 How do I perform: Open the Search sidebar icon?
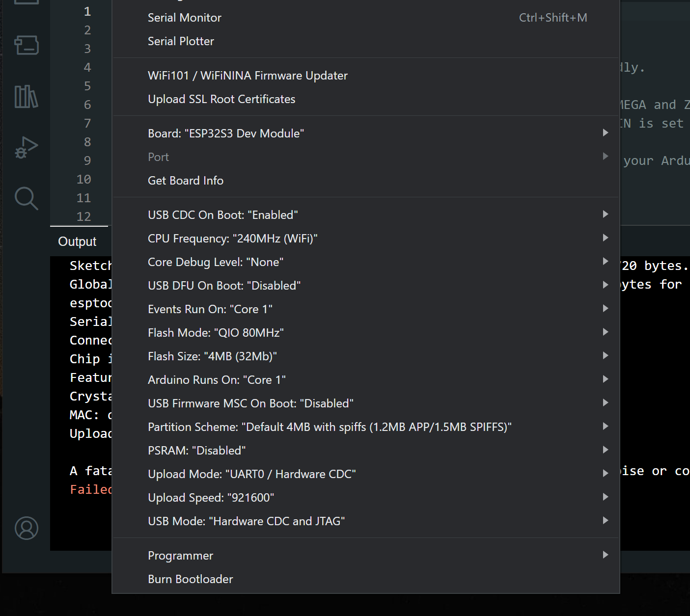coord(27,198)
